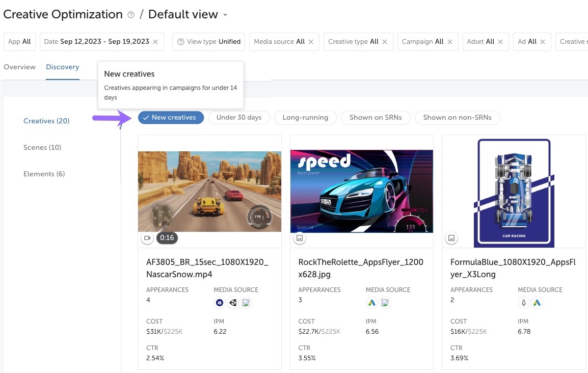Click the image type icon on RockTheRolette card
This screenshot has height=373, width=588.
[x=300, y=238]
